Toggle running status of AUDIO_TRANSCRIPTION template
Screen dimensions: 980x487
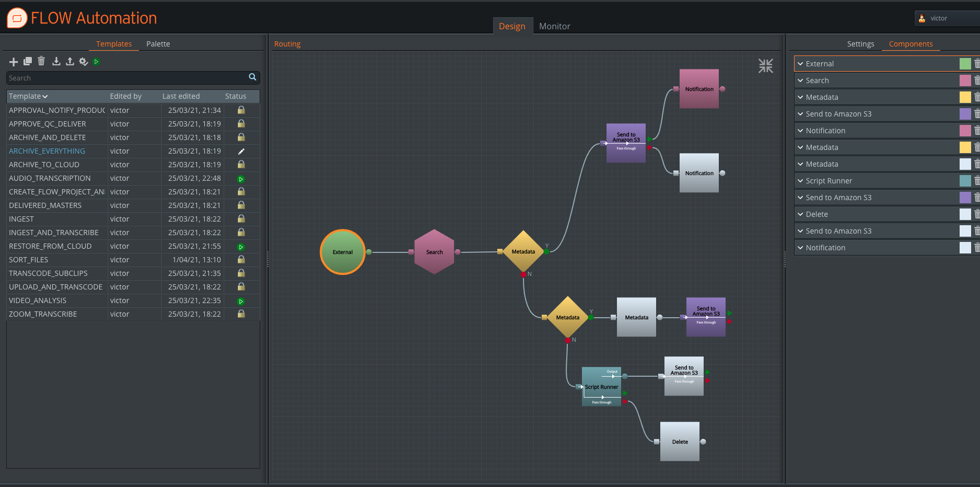click(241, 179)
